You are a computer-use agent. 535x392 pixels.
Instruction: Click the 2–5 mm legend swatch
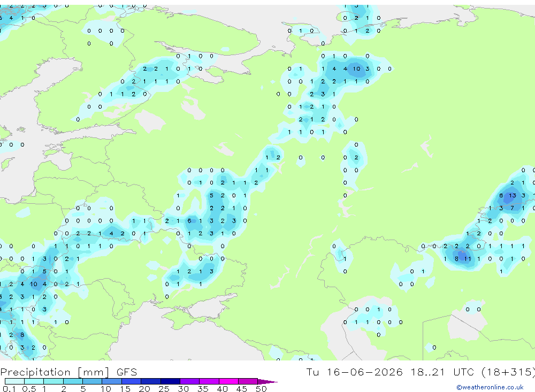pyautogui.click(x=73, y=381)
